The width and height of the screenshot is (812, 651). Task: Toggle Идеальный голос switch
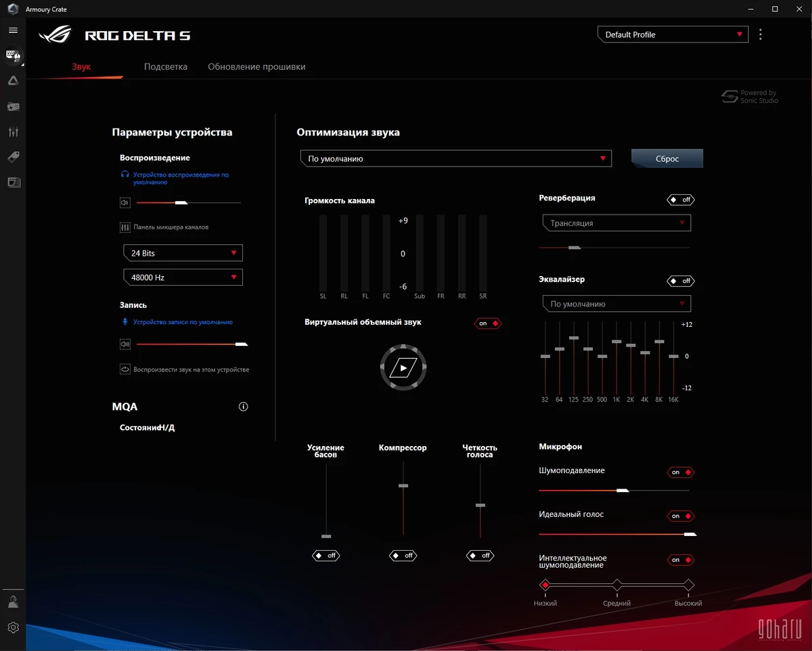pos(681,516)
